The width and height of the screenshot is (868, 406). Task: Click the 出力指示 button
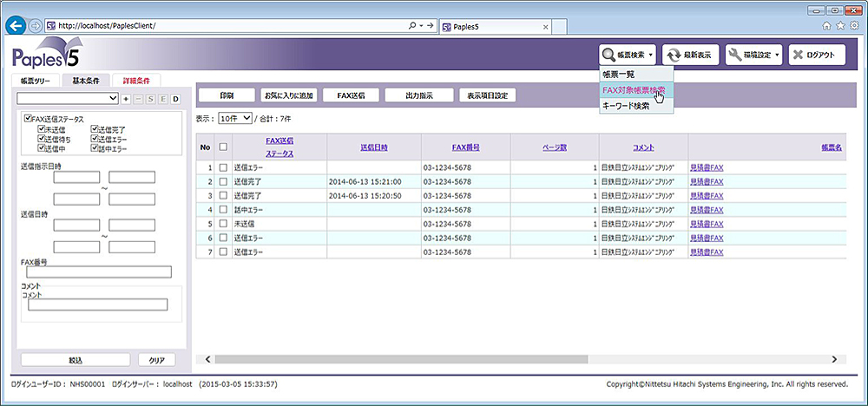pos(419,95)
